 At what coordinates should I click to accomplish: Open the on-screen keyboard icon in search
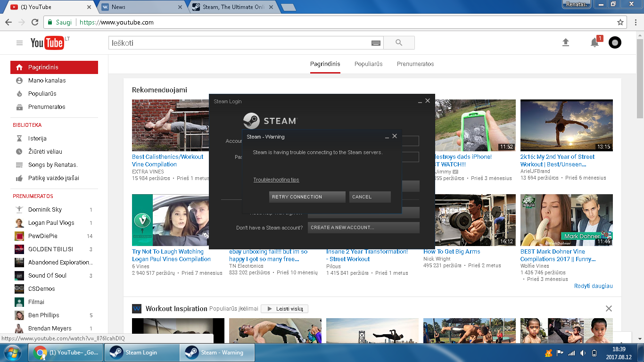click(x=376, y=43)
